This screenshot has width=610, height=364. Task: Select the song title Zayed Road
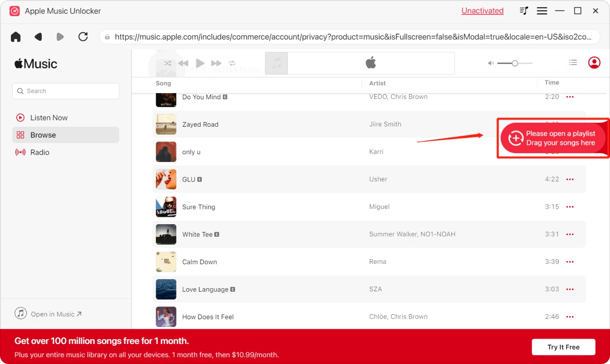coord(200,125)
